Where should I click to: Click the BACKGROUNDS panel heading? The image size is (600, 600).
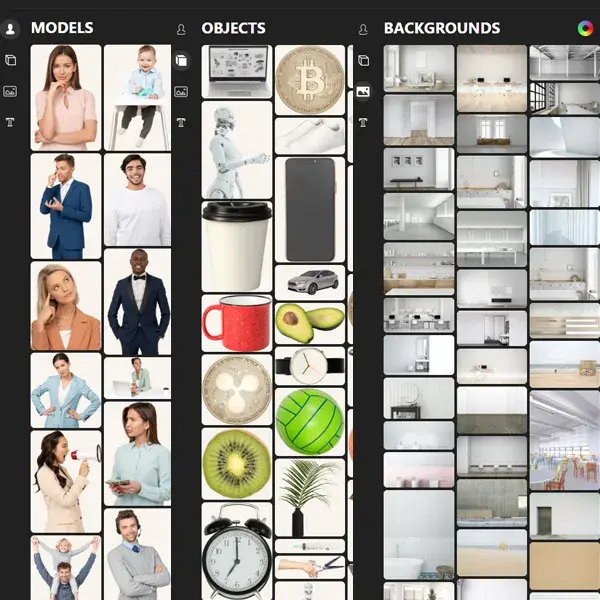[x=442, y=28]
